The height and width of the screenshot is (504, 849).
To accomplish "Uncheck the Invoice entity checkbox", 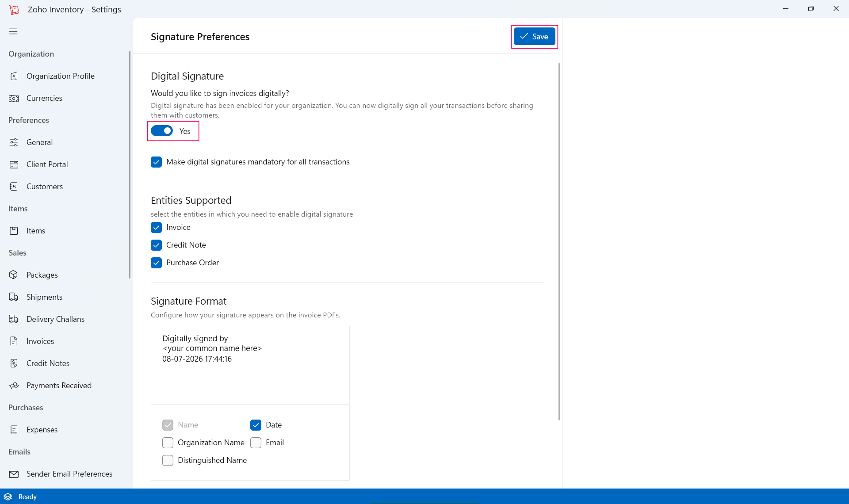I will coord(156,227).
